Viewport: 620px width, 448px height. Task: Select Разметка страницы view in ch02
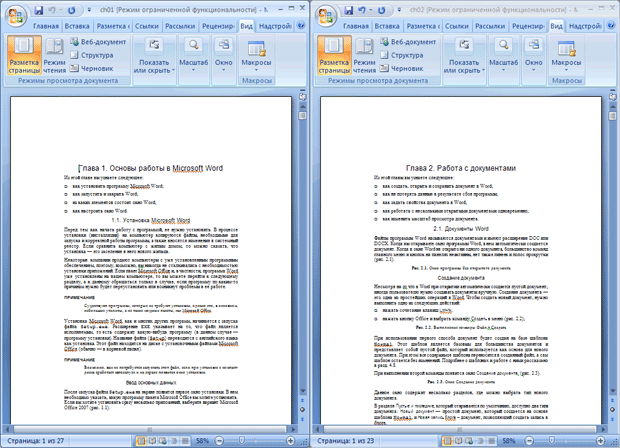point(334,55)
